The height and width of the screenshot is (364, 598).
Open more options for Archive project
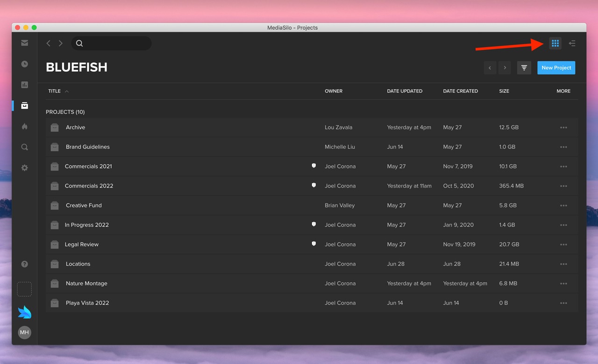(563, 127)
